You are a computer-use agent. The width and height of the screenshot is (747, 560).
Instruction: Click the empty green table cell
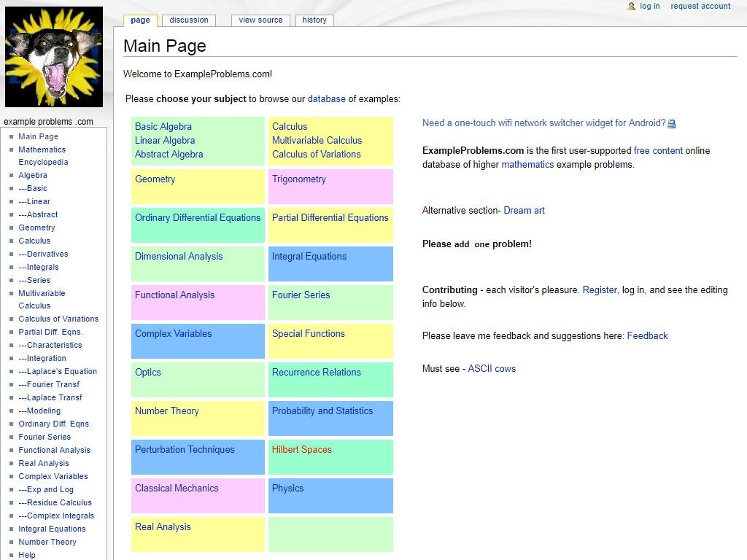(330, 534)
